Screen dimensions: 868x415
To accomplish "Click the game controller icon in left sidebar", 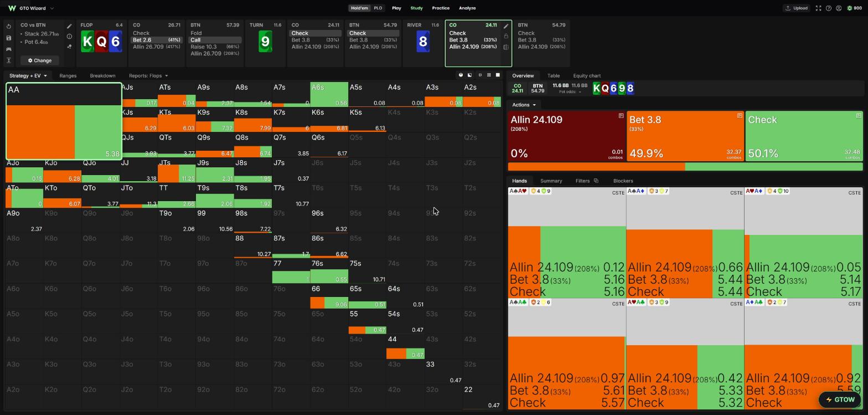I will tap(8, 49).
